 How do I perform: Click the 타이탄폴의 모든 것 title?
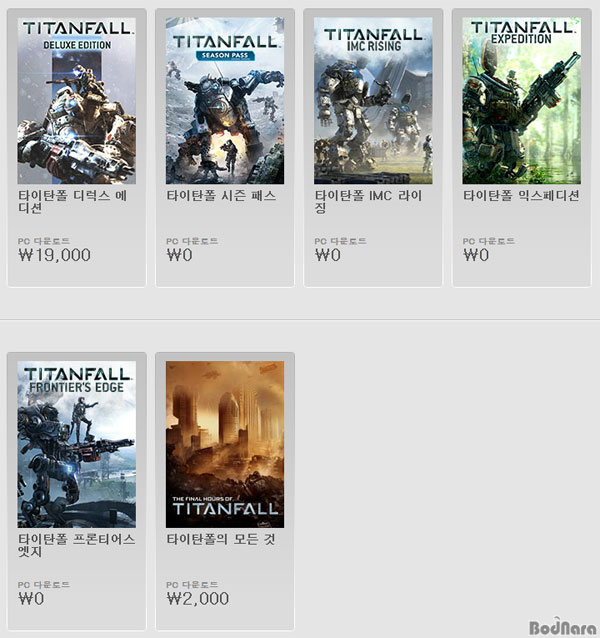click(x=221, y=539)
